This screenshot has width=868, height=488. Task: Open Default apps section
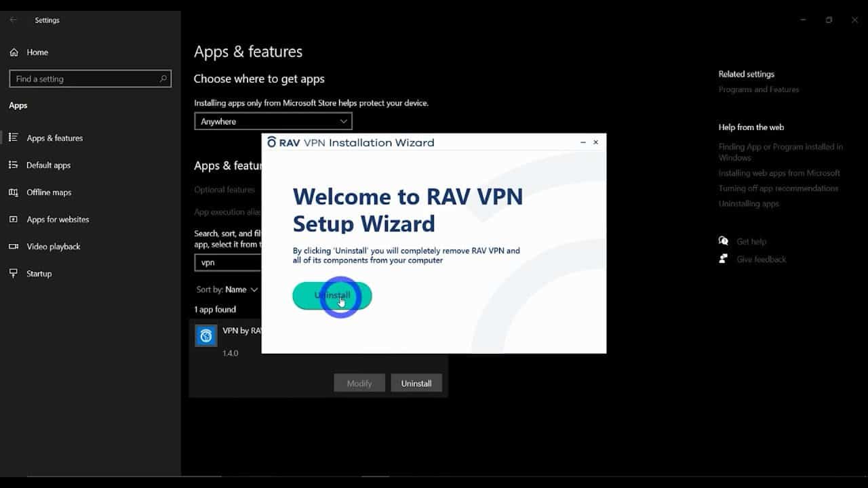pos(48,165)
